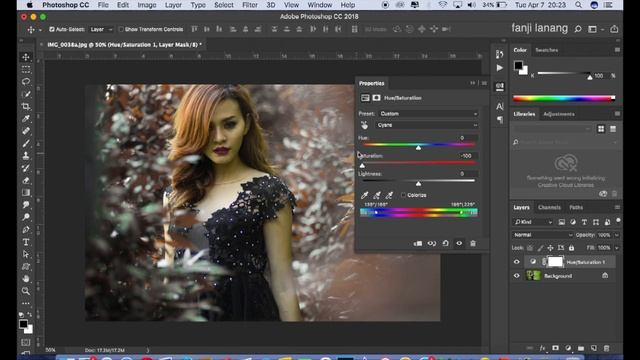Clip adjustment to layer below
Viewport: 640px width, 360px height.
pos(418,243)
